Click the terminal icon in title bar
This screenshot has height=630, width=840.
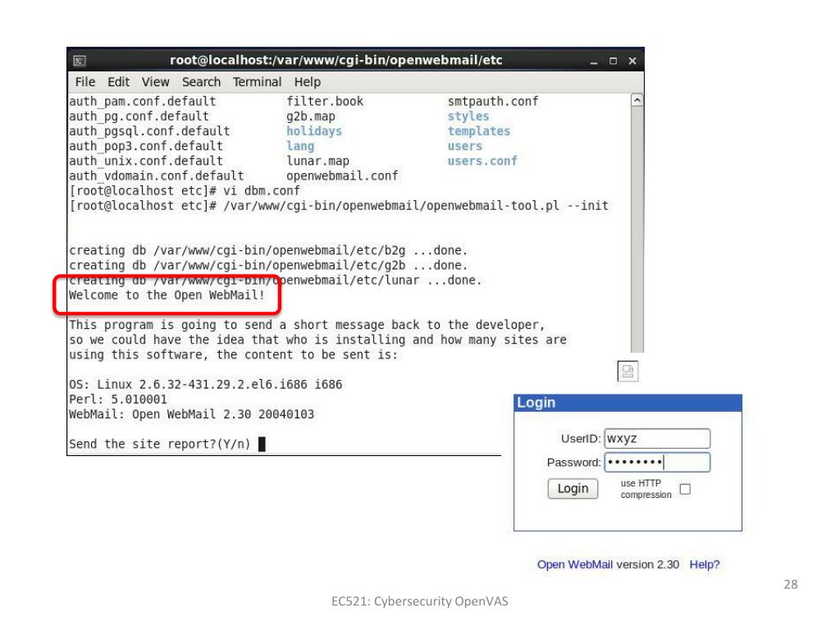click(x=80, y=61)
